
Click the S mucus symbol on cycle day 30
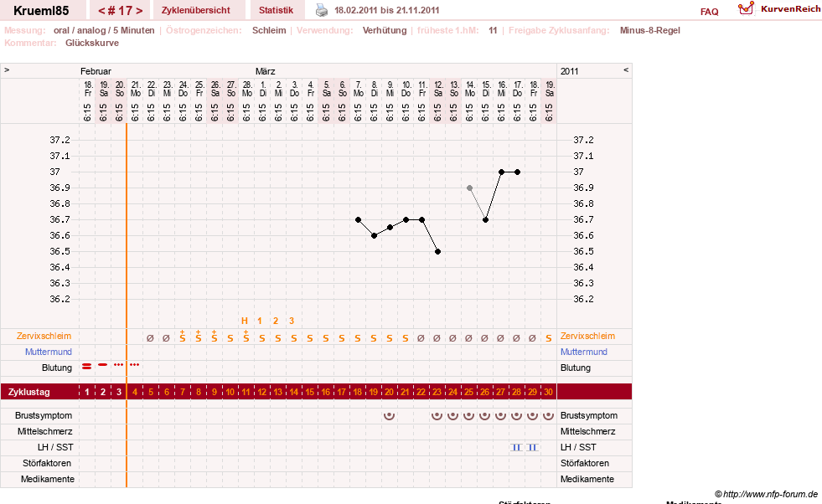[548, 338]
